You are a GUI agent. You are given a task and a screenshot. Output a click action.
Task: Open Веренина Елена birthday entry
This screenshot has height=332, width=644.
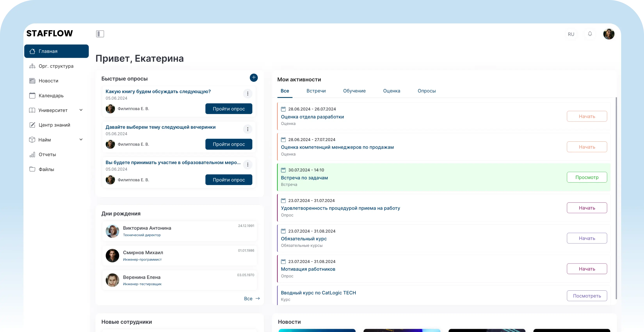(x=180, y=280)
